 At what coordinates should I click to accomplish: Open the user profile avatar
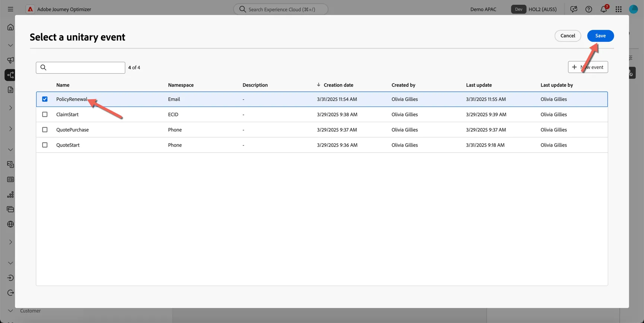(x=634, y=9)
